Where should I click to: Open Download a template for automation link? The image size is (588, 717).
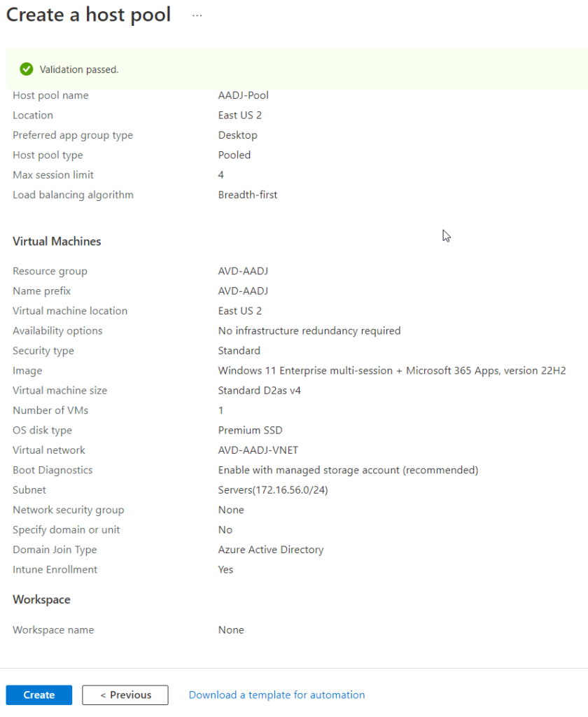point(276,695)
